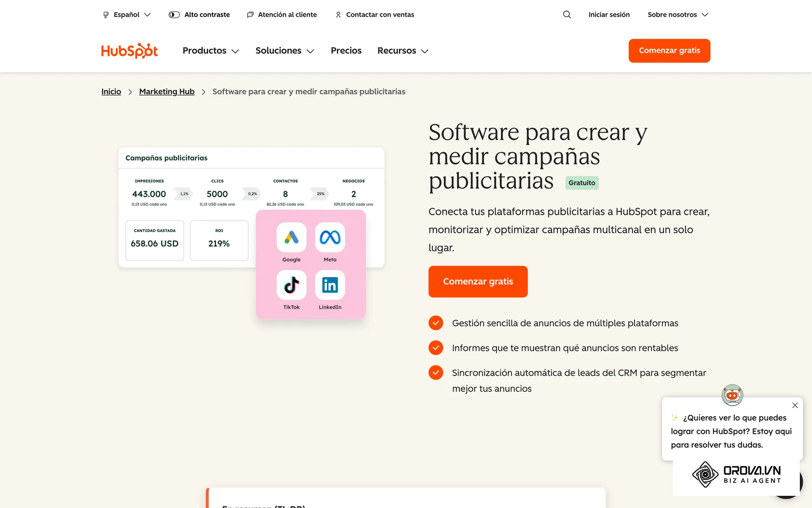The height and width of the screenshot is (508, 812).
Task: Click the globe icon beside Español
Action: 106,15
